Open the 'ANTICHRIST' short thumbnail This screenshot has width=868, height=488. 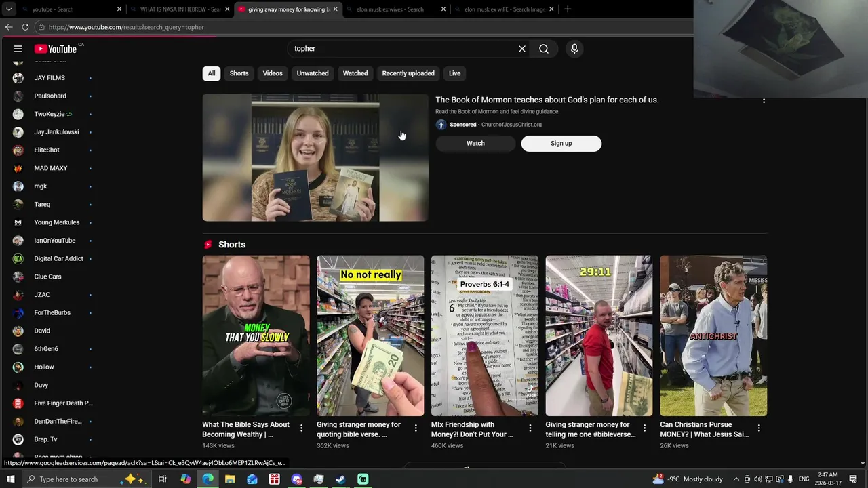pos(713,335)
